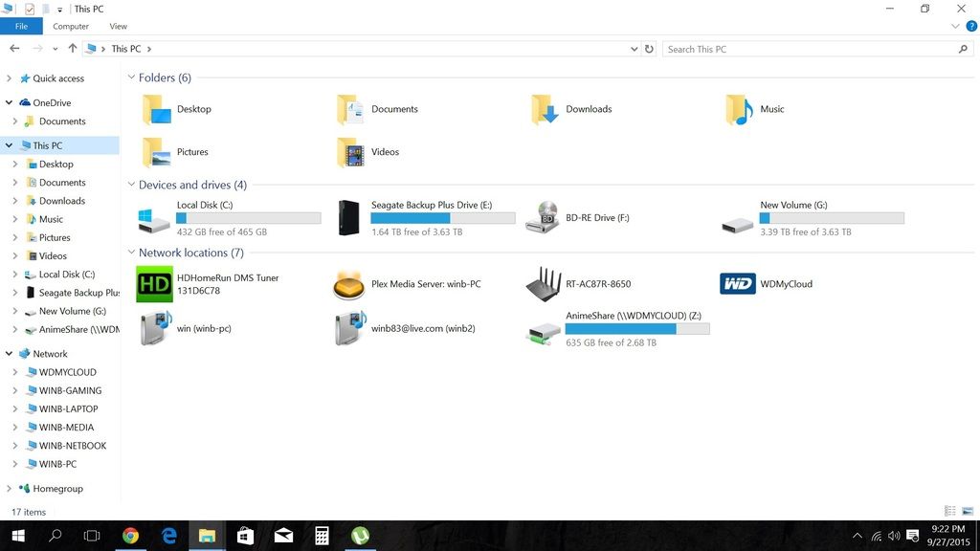Collapse OneDrive in navigation pane
980x551 pixels.
(x=9, y=102)
